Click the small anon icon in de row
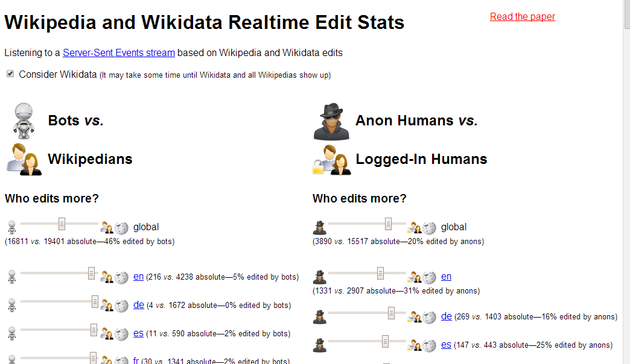630x364 pixels. tap(320, 317)
